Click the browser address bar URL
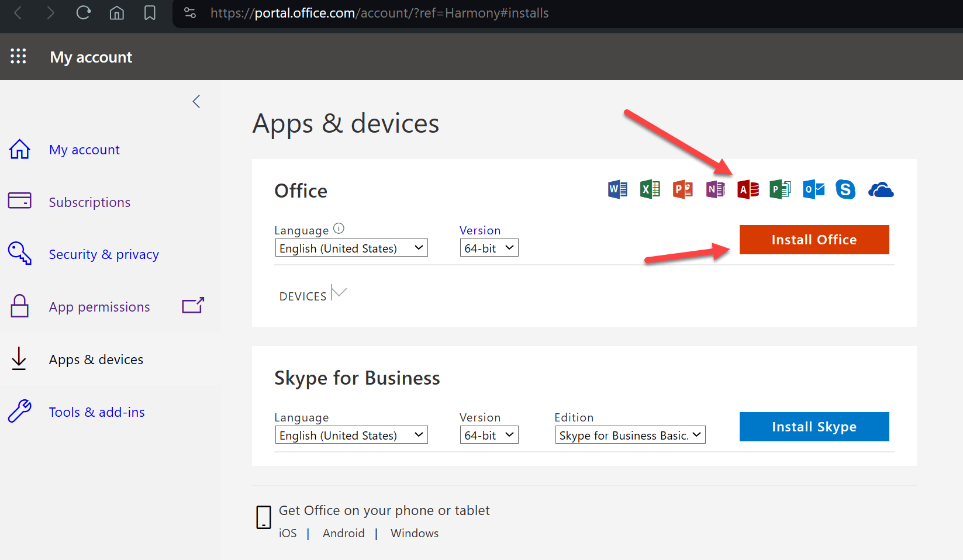 click(x=379, y=13)
